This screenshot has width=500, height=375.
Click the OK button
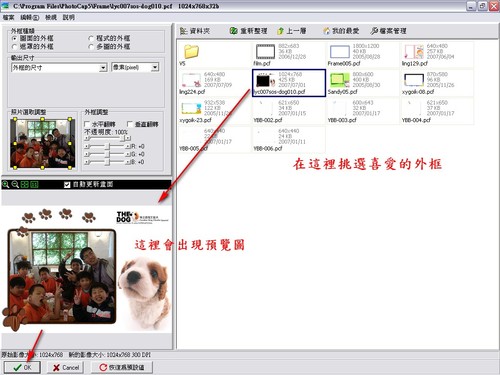coord(22,367)
